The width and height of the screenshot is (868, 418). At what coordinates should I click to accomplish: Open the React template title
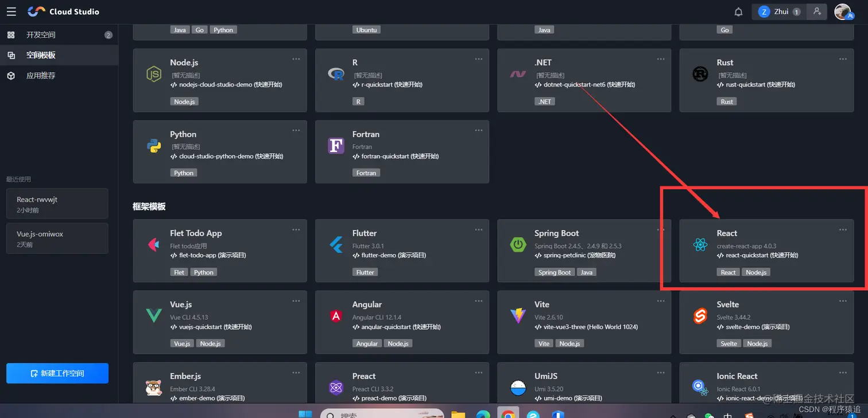point(727,233)
